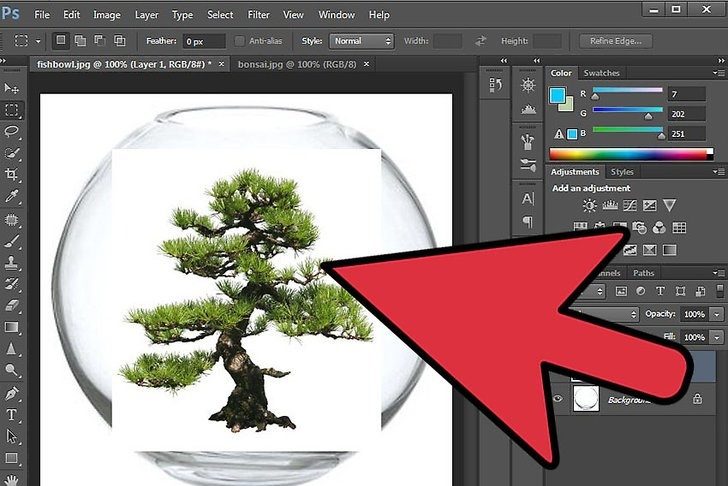Select the Eyedropper tool

click(12, 197)
